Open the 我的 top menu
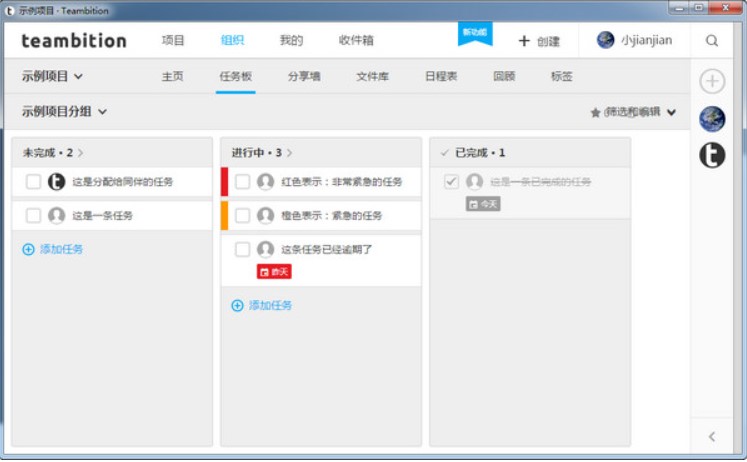This screenshot has width=747, height=462. 291,40
